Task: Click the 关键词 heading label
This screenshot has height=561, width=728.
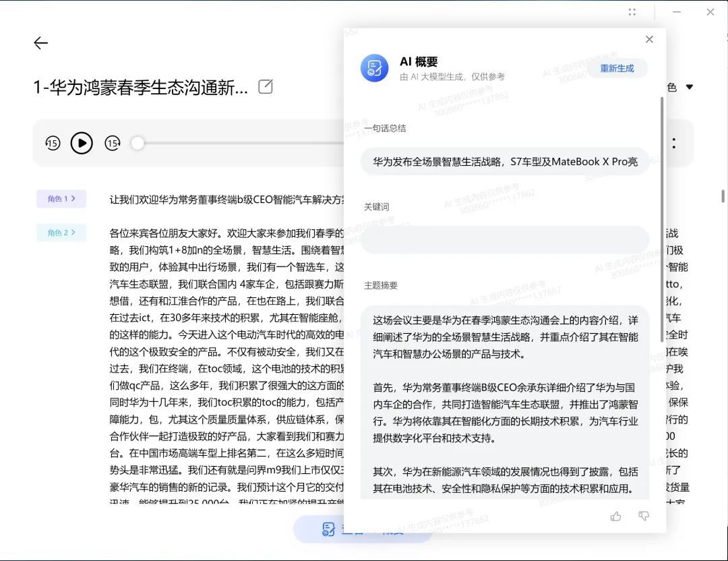Action: (x=377, y=207)
